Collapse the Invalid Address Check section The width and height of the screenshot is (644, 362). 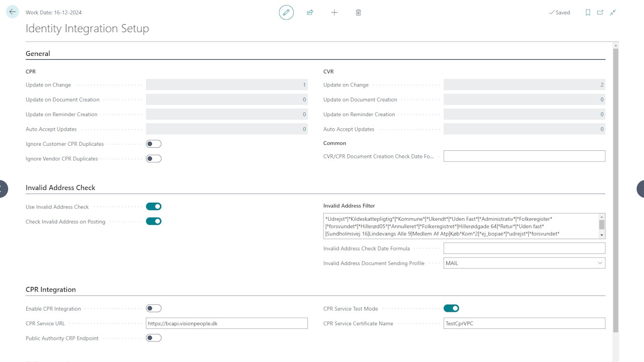point(60,188)
